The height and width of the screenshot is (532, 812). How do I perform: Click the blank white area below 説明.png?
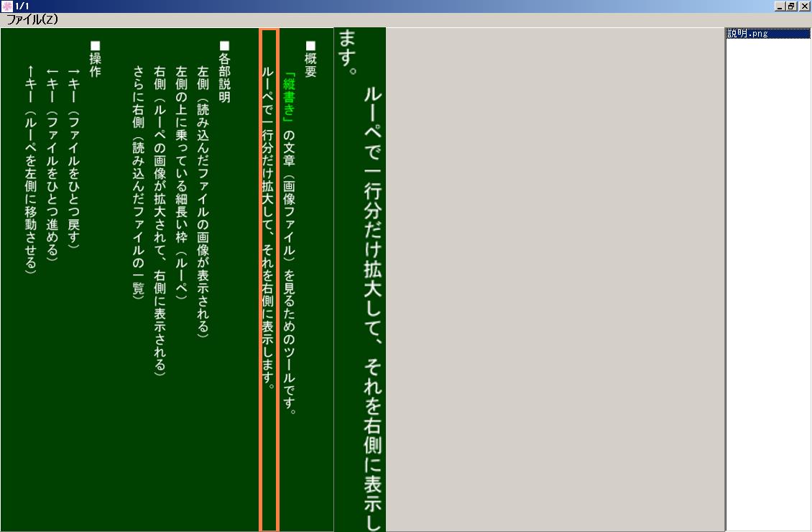[x=767, y=288]
